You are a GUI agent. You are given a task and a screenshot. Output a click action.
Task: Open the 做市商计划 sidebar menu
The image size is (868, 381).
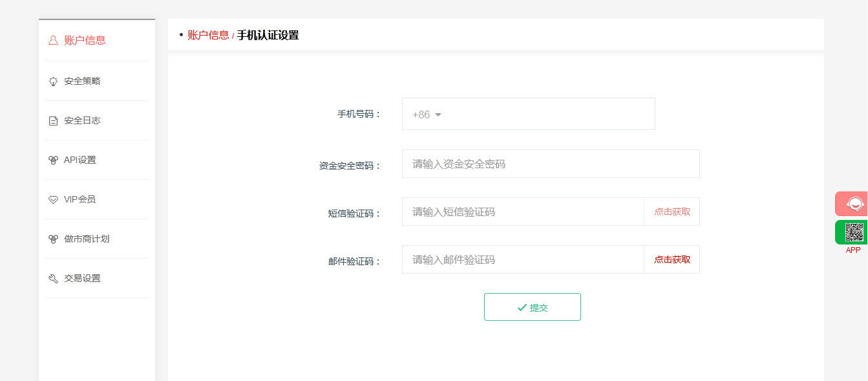pyautogui.click(x=97, y=239)
